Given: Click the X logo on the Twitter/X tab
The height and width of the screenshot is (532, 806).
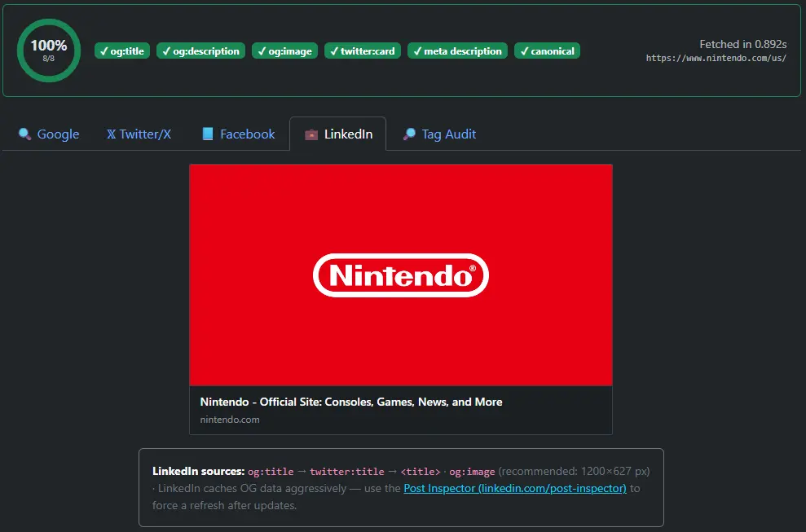Looking at the screenshot, I should [x=111, y=134].
